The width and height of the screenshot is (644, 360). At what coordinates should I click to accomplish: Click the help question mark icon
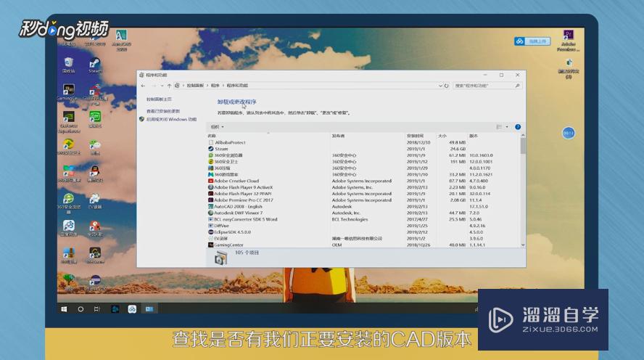(x=518, y=127)
